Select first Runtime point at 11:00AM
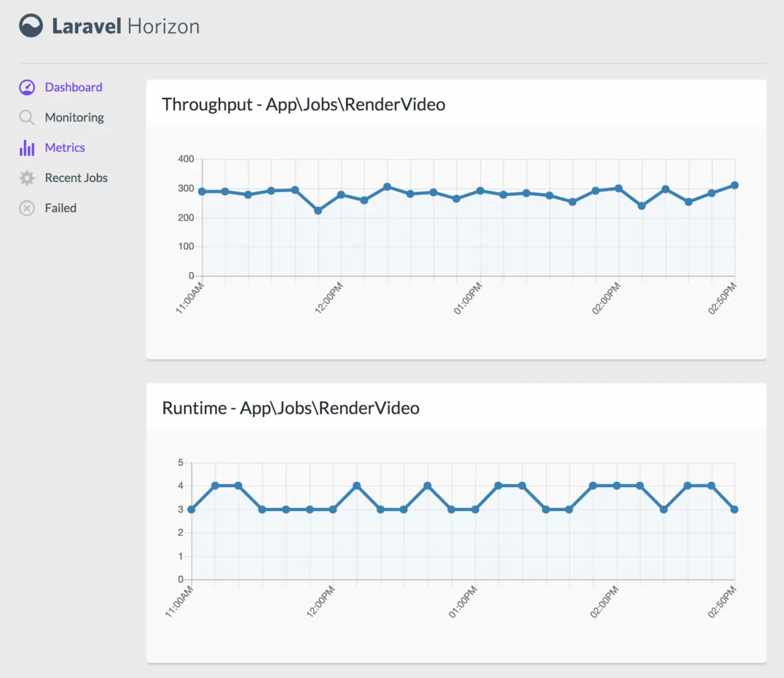 [x=192, y=509]
